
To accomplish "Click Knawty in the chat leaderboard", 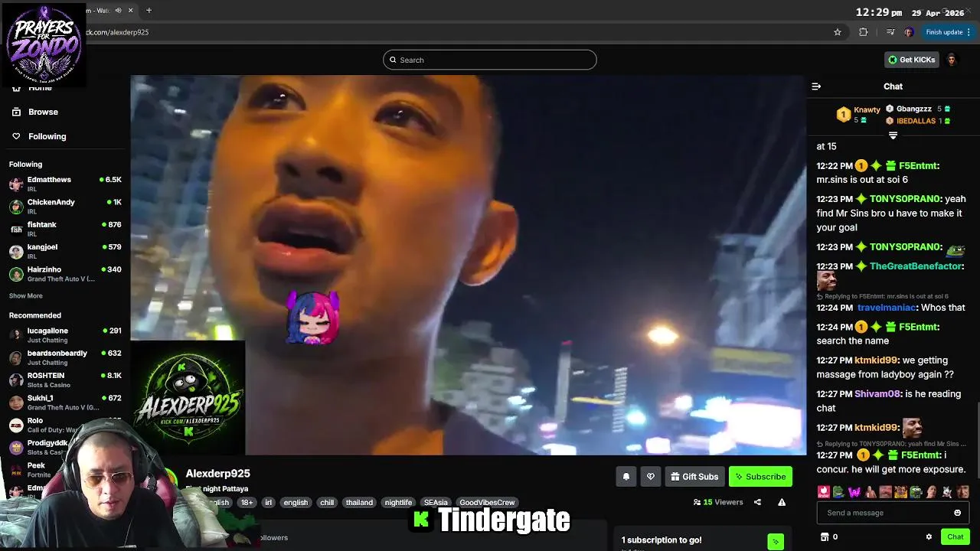I will pyautogui.click(x=867, y=110).
